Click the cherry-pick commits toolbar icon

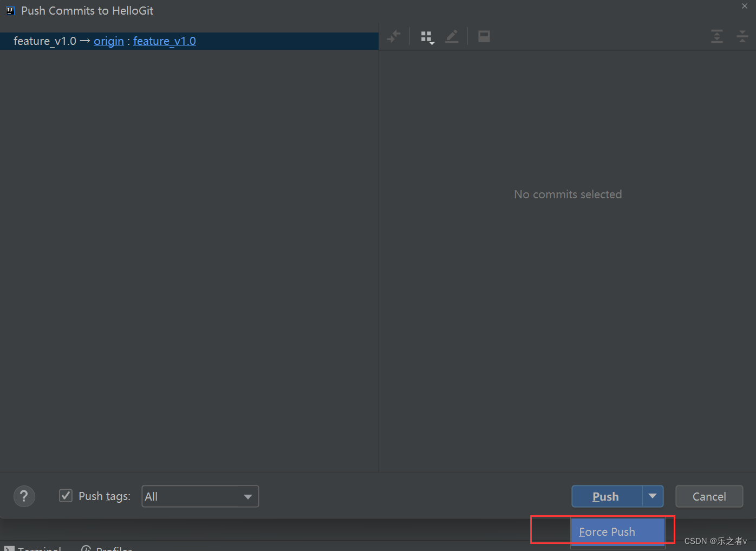pyautogui.click(x=394, y=36)
